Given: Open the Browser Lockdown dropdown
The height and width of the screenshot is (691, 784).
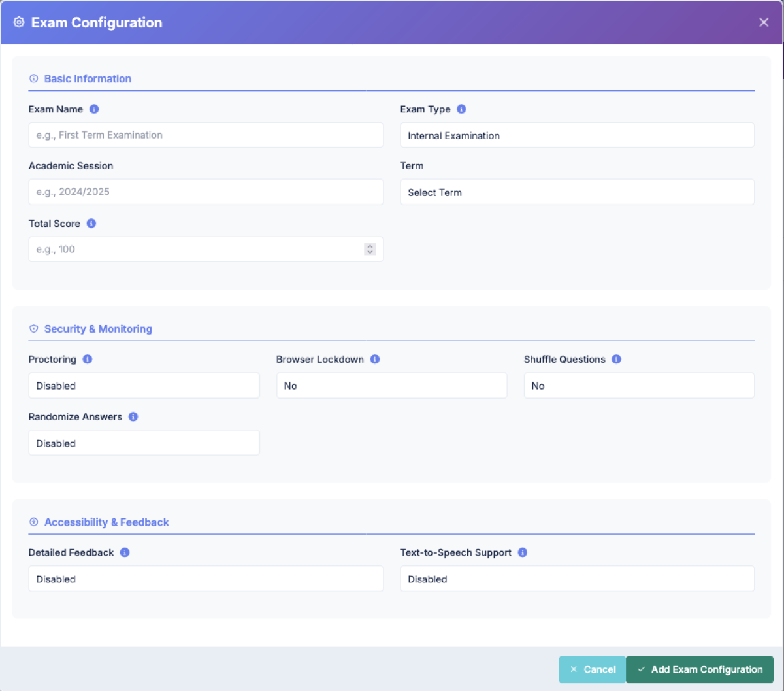Looking at the screenshot, I should (x=391, y=386).
